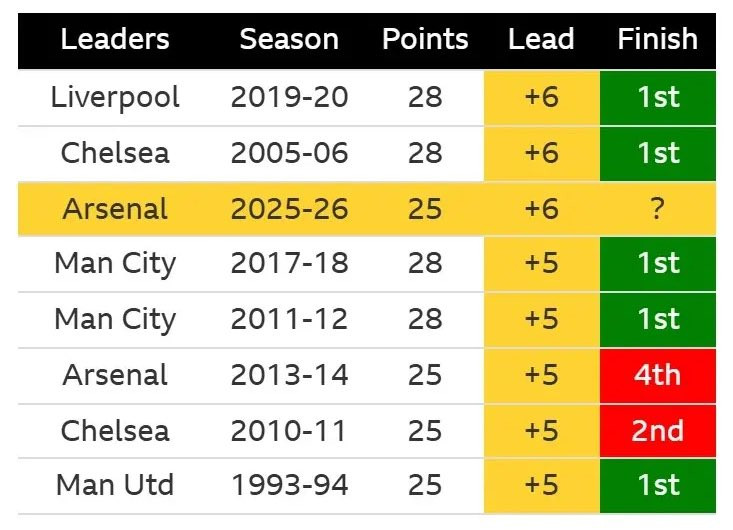The width and height of the screenshot is (733, 530).
Task: Click the Points column header
Action: [425, 39]
